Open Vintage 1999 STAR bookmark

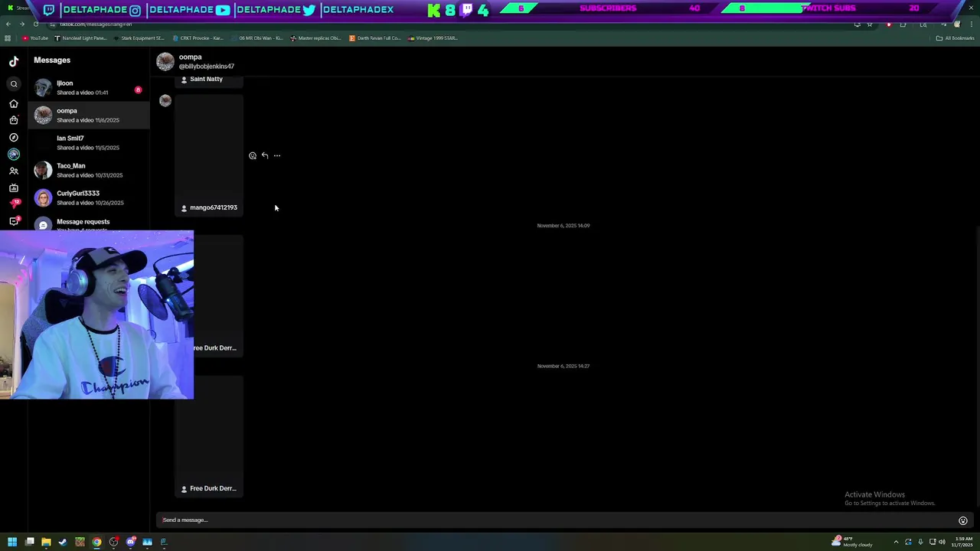[x=433, y=38]
